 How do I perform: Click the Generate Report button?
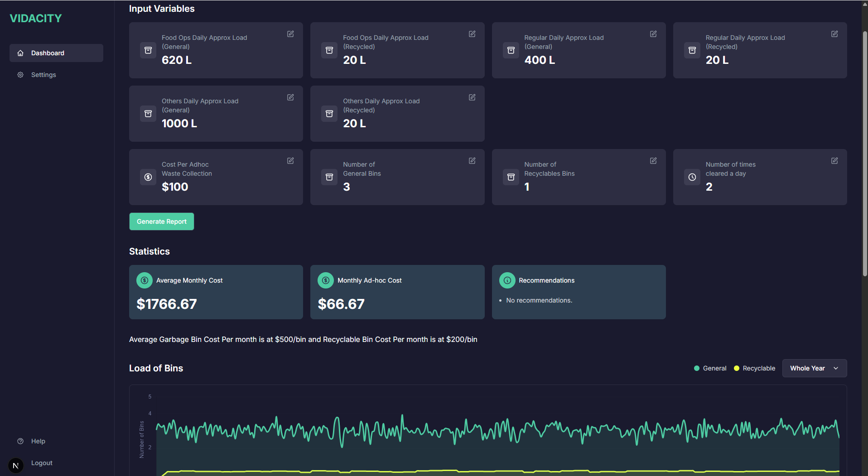(x=162, y=221)
